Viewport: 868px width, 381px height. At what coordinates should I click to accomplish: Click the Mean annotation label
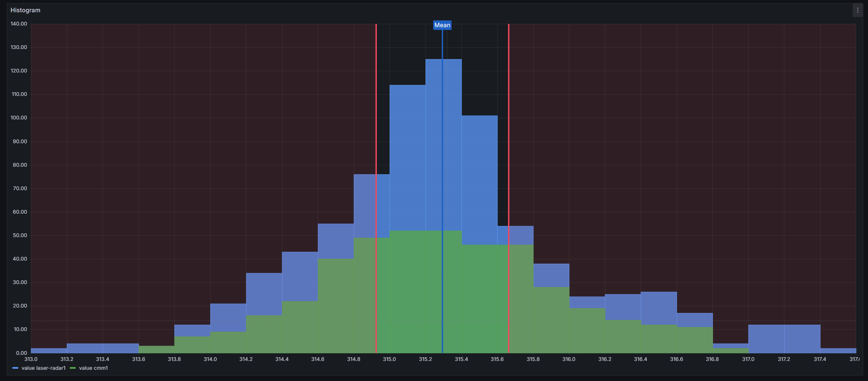[442, 25]
